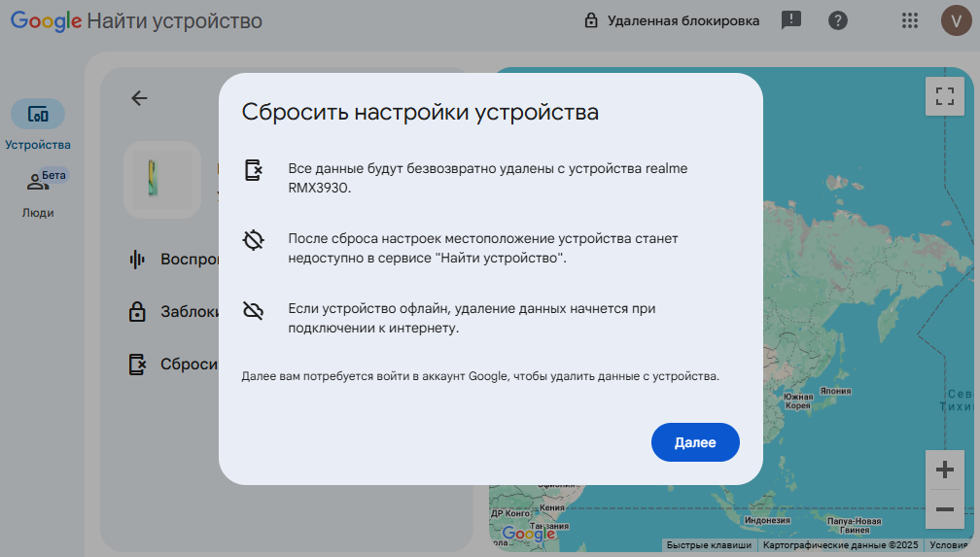The height and width of the screenshot is (557, 980).
Task: Click the text about logging into Google account
Action: click(480, 376)
